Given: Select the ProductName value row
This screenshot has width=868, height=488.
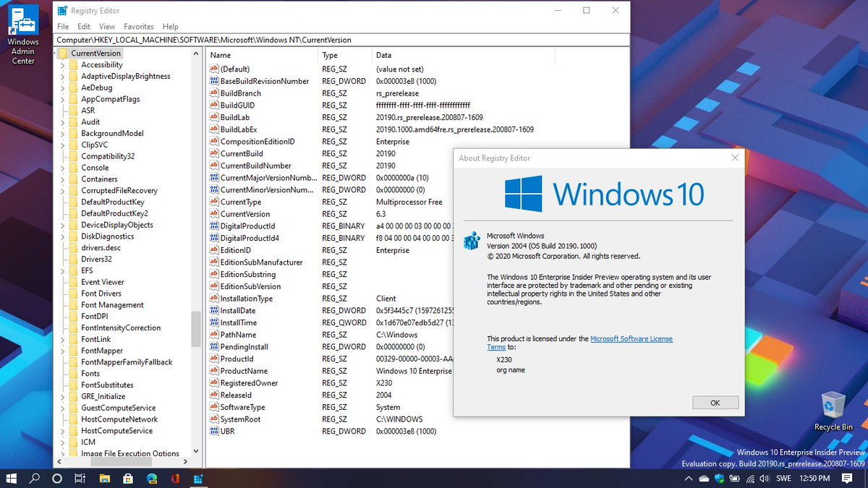Looking at the screenshot, I should click(x=331, y=371).
